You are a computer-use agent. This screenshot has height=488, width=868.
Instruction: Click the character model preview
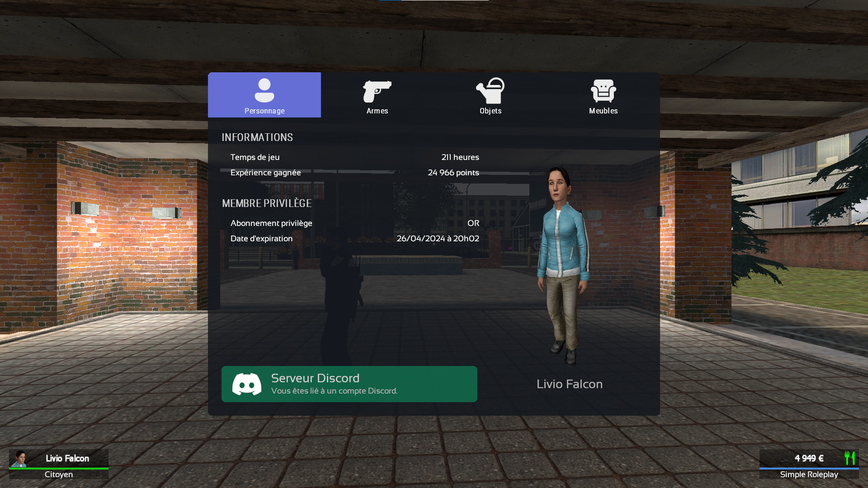(x=564, y=266)
